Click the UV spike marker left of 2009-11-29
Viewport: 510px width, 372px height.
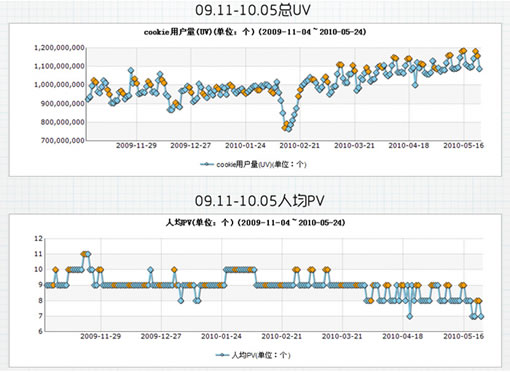click(x=131, y=70)
